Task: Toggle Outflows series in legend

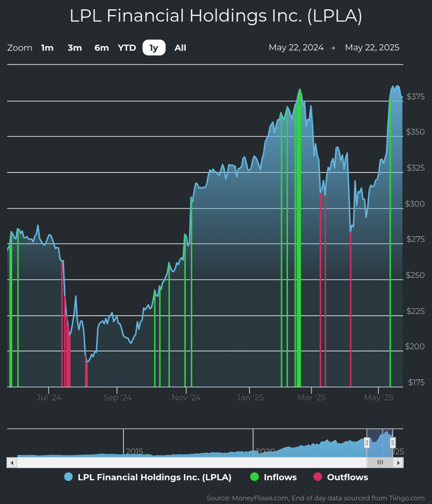Action: (341, 477)
